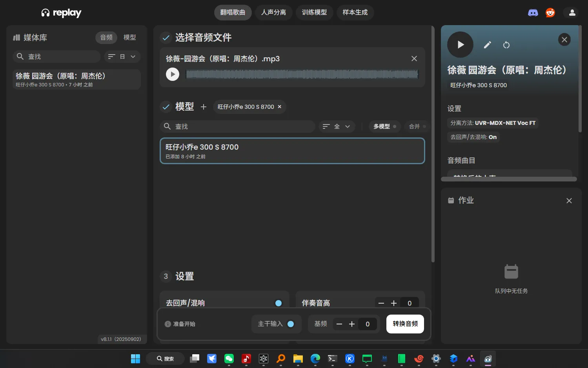Open the Reddit community icon
The image size is (588, 368).
point(550,12)
